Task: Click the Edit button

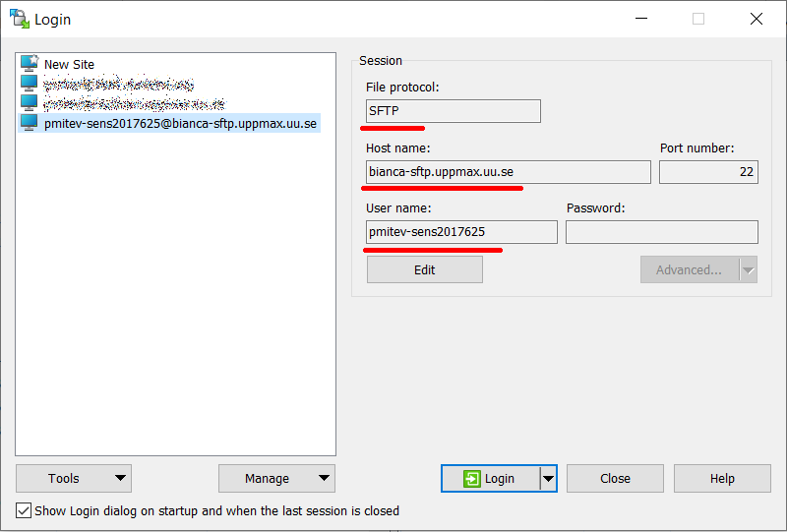Action: (x=425, y=269)
